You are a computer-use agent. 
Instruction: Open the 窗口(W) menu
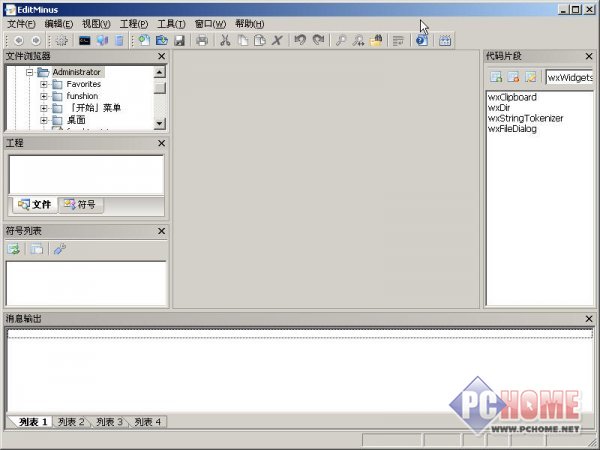click(210, 24)
